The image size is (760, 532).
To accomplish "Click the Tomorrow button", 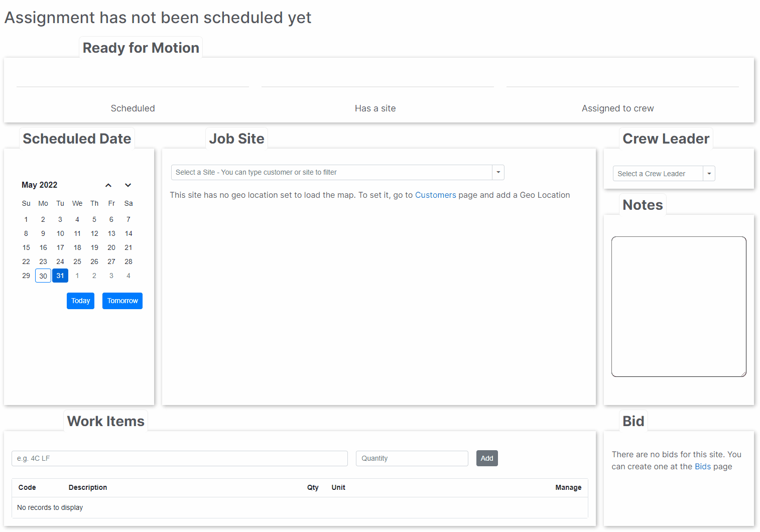I will [x=122, y=301].
